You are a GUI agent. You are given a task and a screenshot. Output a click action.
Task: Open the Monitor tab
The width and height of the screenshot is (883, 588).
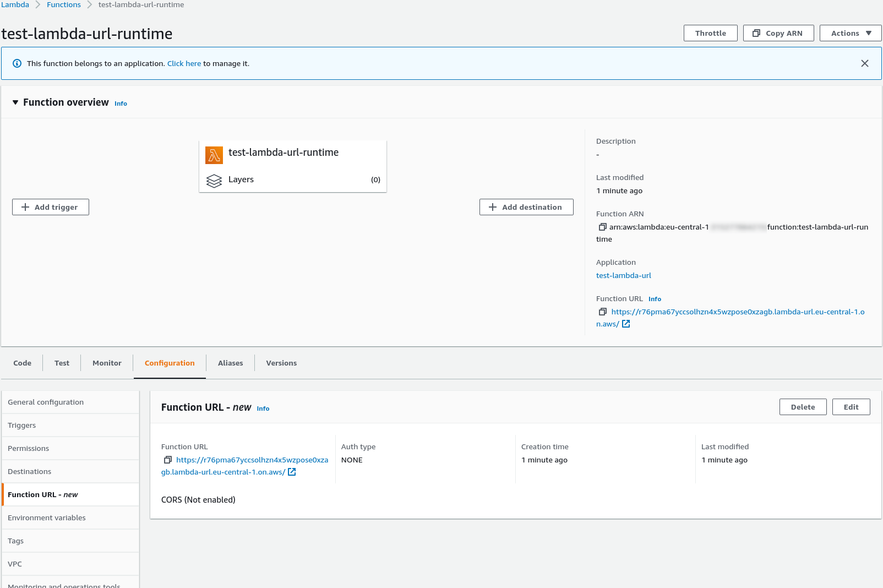click(x=107, y=363)
